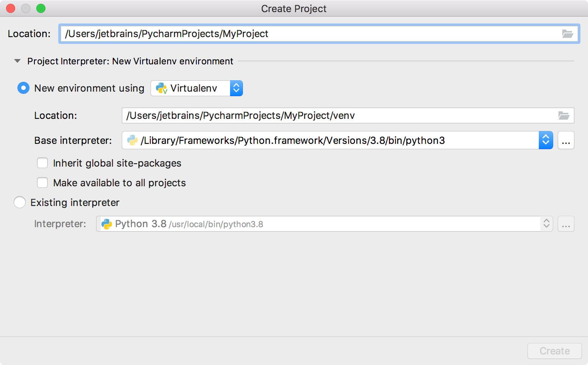
Task: Enable Inherit global site-packages checkbox
Action: point(42,163)
